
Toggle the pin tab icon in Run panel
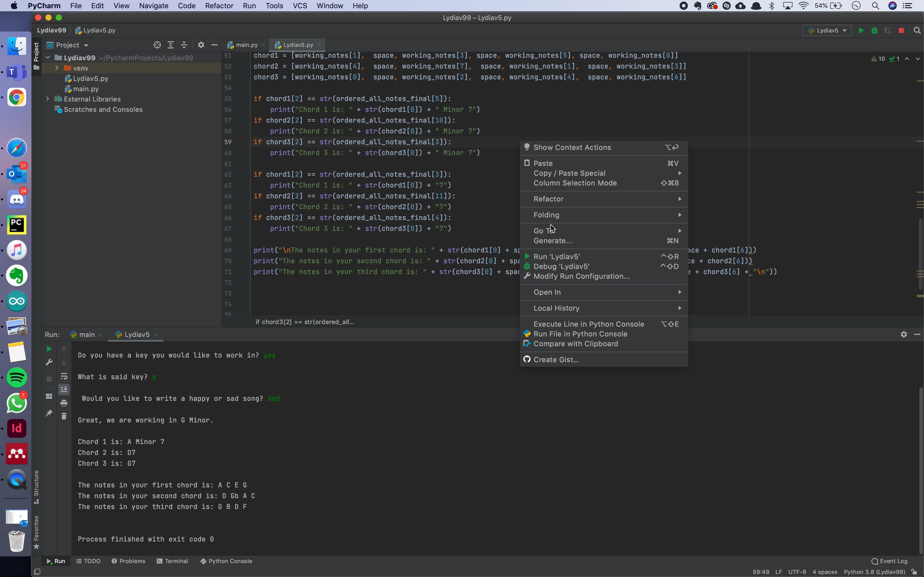point(49,413)
